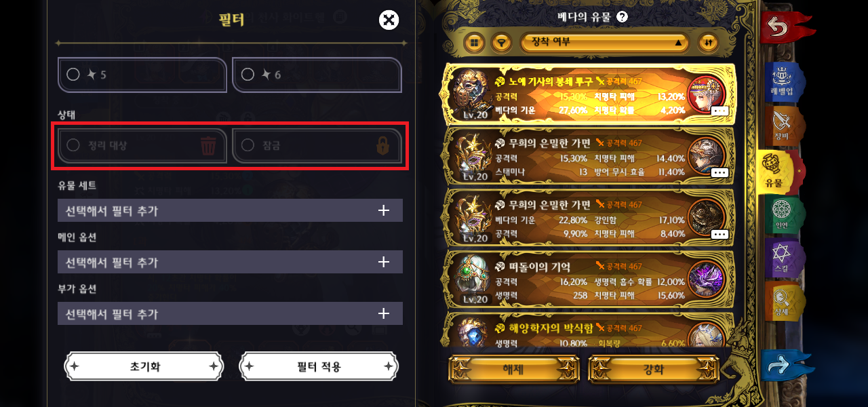Click the funnel filter icon
Image resolution: width=868 pixels, height=407 pixels.
point(501,42)
